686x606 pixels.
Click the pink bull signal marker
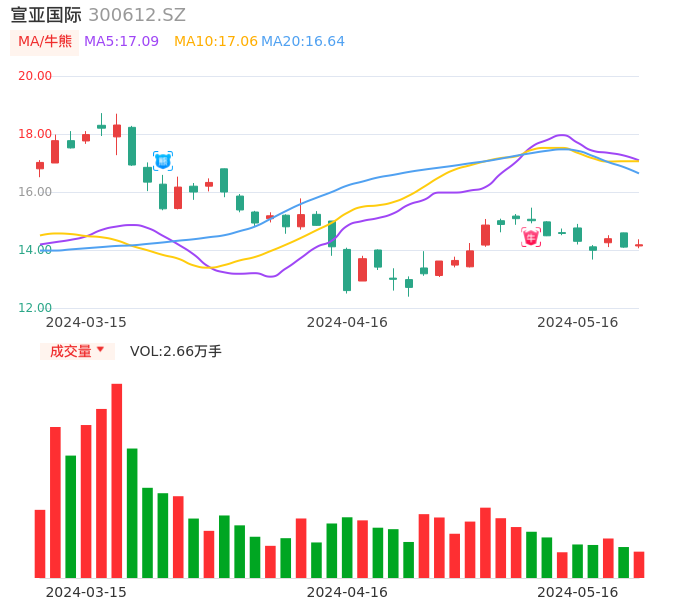click(531, 237)
